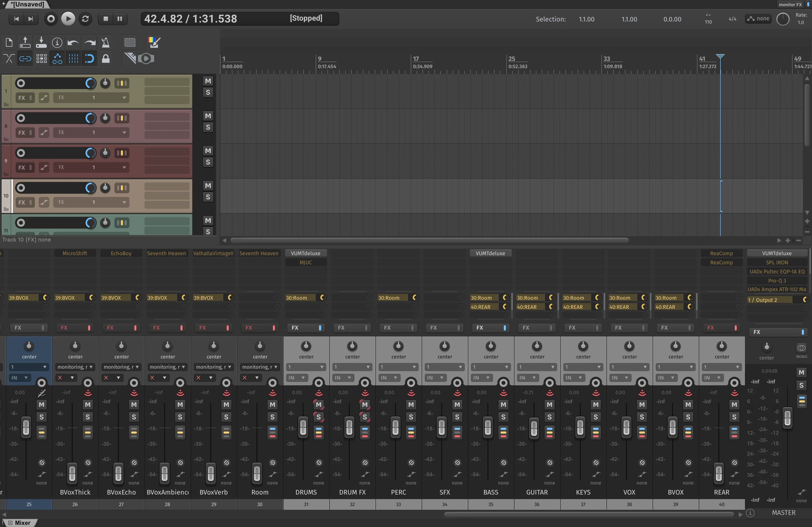The height and width of the screenshot is (527, 812).
Task: Enable the metronome
Action: (105, 42)
